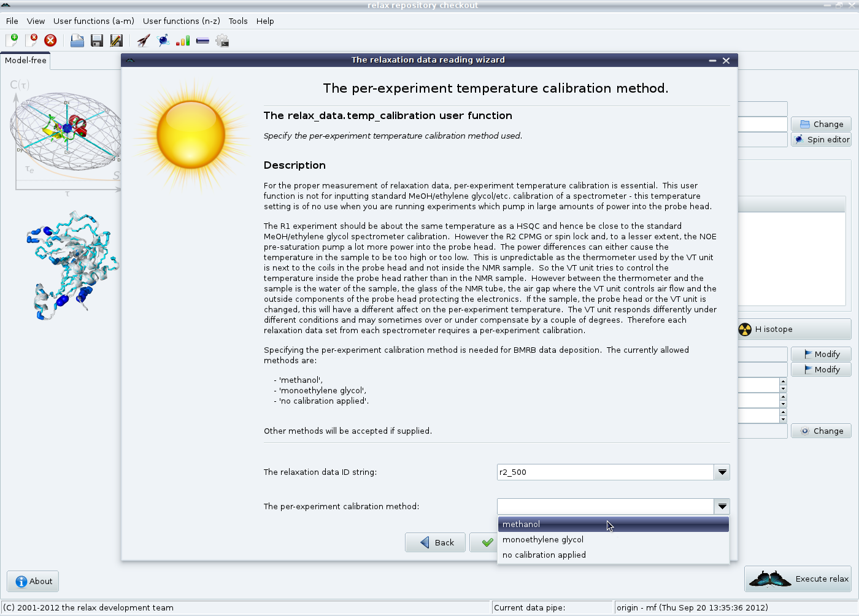The image size is (859, 616).
Task: Go Back in the wizard
Action: point(435,542)
